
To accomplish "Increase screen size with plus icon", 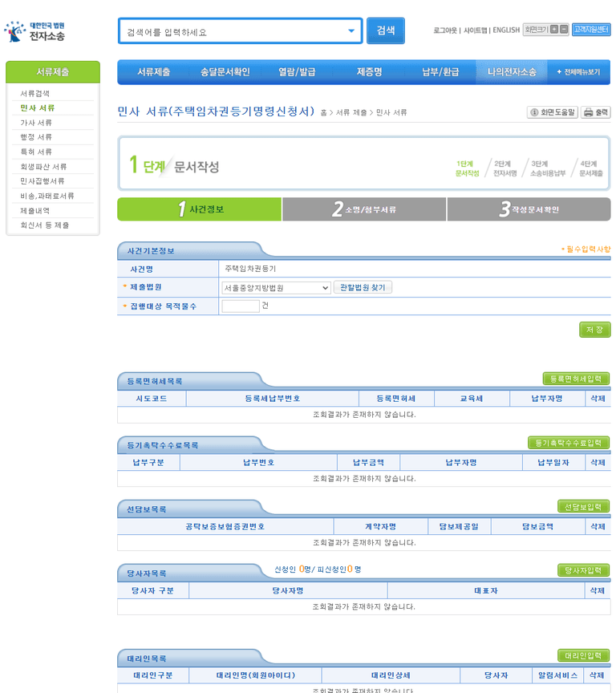I will coord(553,30).
